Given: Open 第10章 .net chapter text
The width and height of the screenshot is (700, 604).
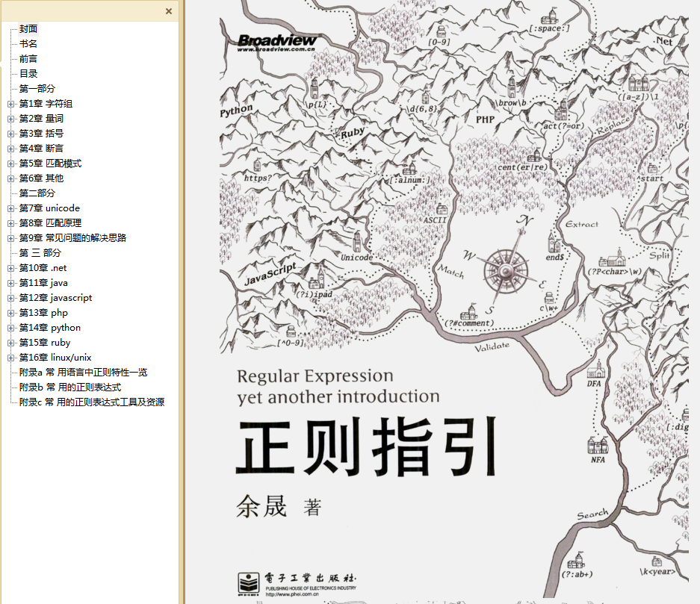Looking at the screenshot, I should (x=43, y=268).
